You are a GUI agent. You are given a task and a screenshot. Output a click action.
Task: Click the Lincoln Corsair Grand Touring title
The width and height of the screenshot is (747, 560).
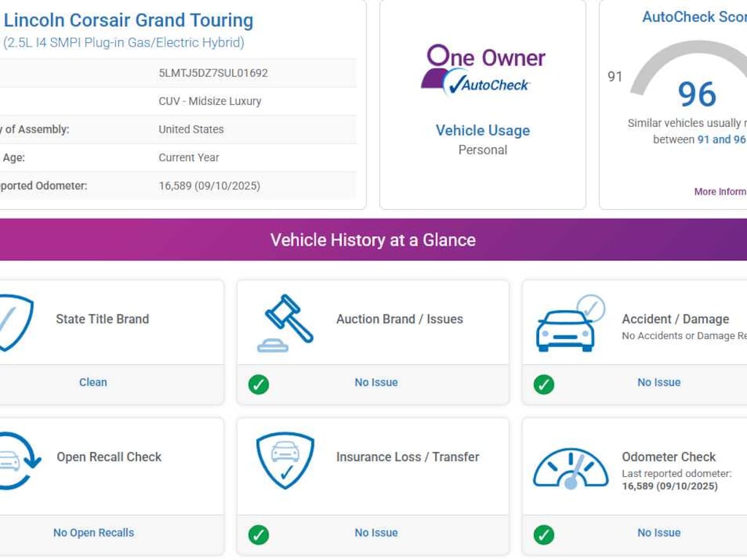(x=128, y=20)
